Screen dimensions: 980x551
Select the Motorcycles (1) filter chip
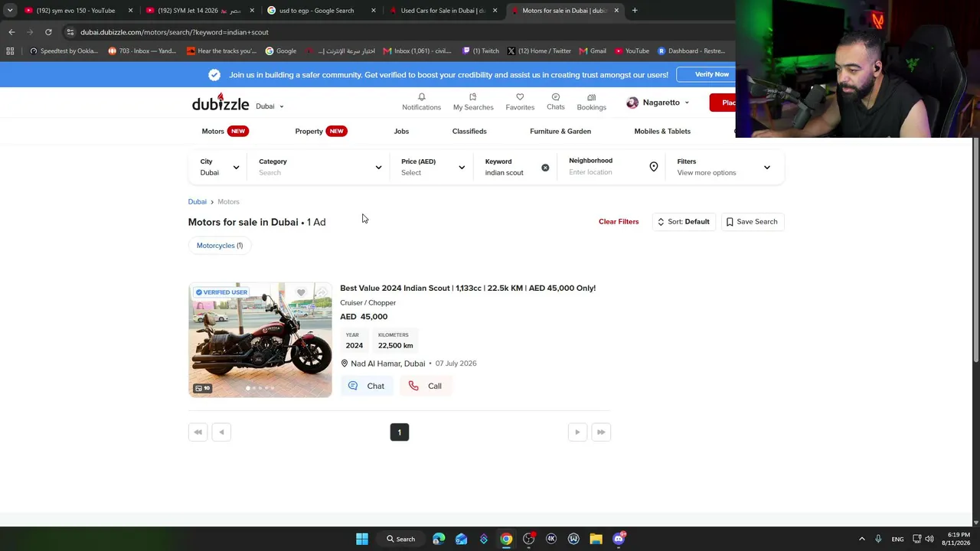coord(220,246)
